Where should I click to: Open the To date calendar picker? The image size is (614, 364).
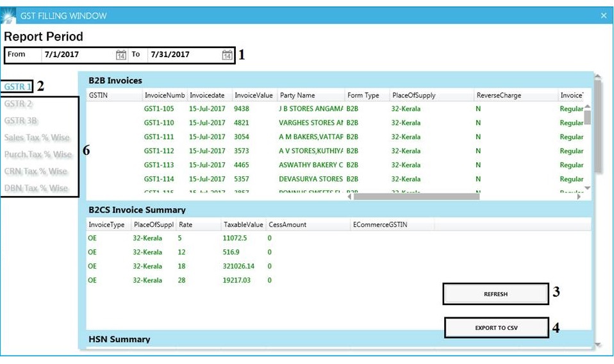tap(227, 55)
